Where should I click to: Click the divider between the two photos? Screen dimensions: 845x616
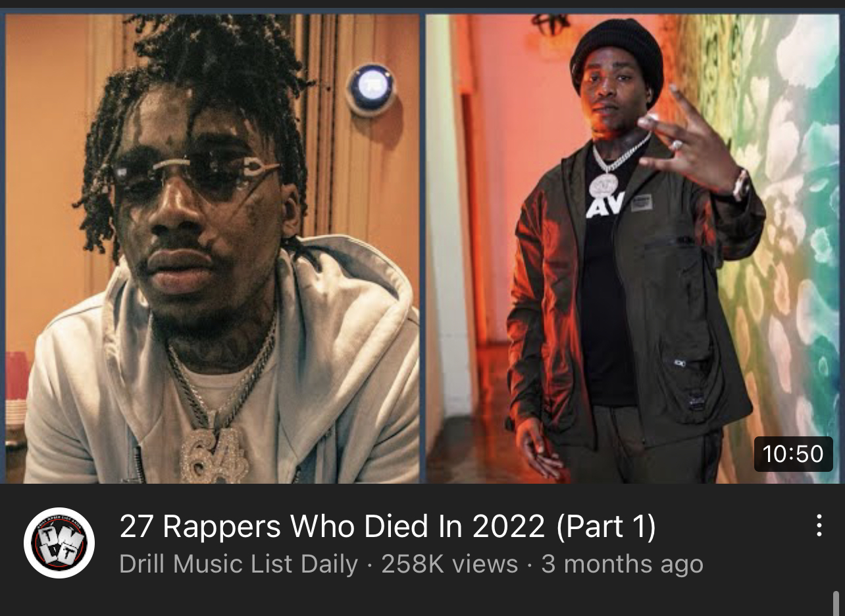pyautogui.click(x=423, y=249)
